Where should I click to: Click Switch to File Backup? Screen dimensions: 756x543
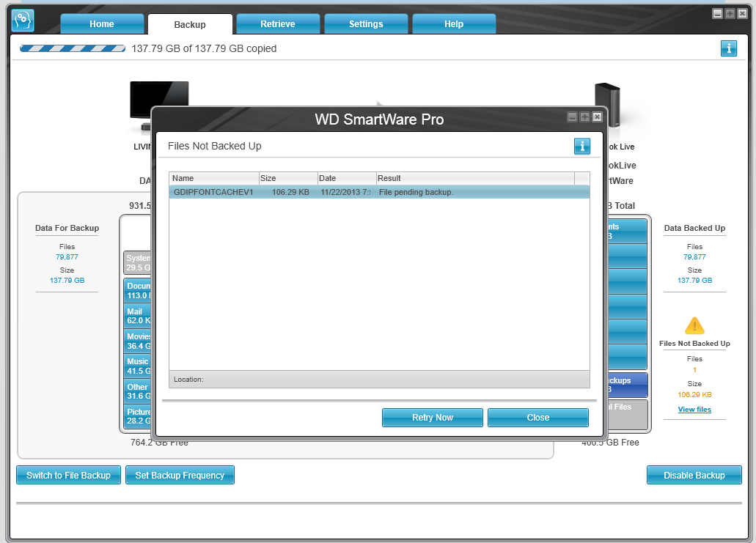(x=68, y=475)
